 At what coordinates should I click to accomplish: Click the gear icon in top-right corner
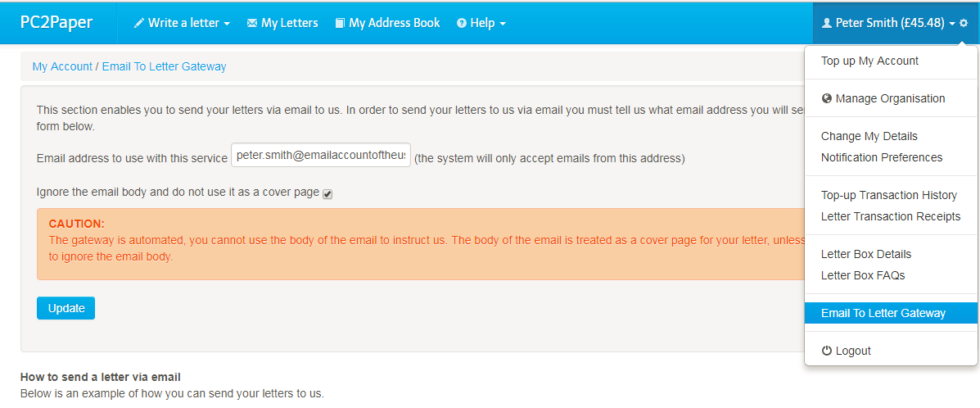[964, 24]
